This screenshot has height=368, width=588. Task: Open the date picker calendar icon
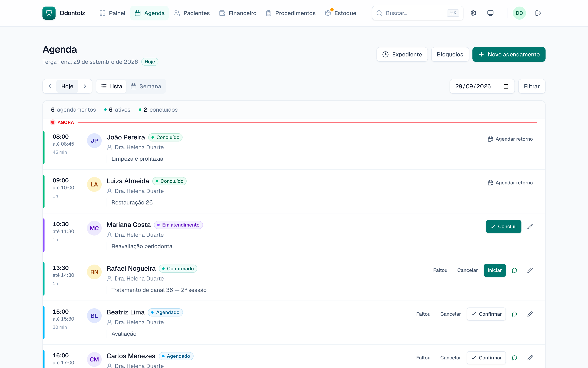[x=506, y=86]
